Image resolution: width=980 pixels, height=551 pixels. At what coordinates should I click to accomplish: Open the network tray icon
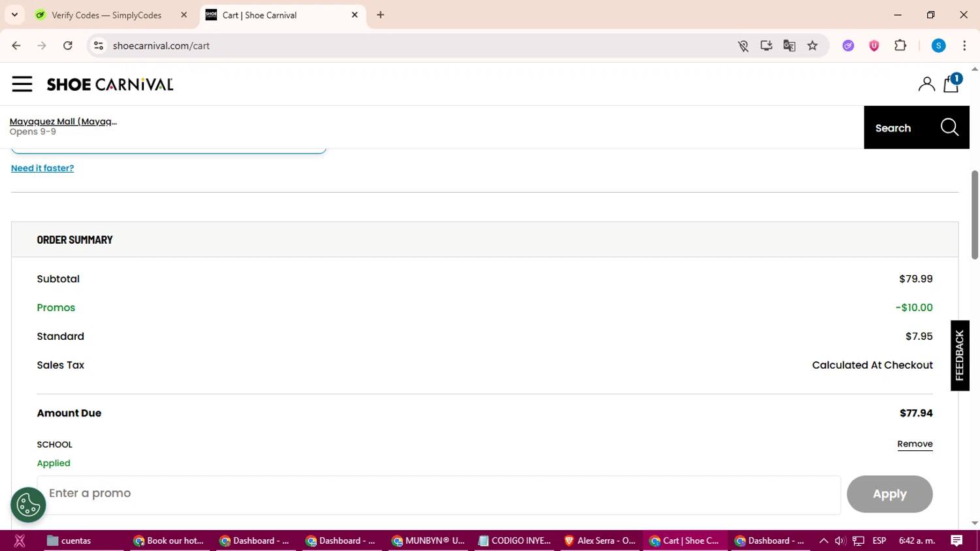click(x=858, y=541)
